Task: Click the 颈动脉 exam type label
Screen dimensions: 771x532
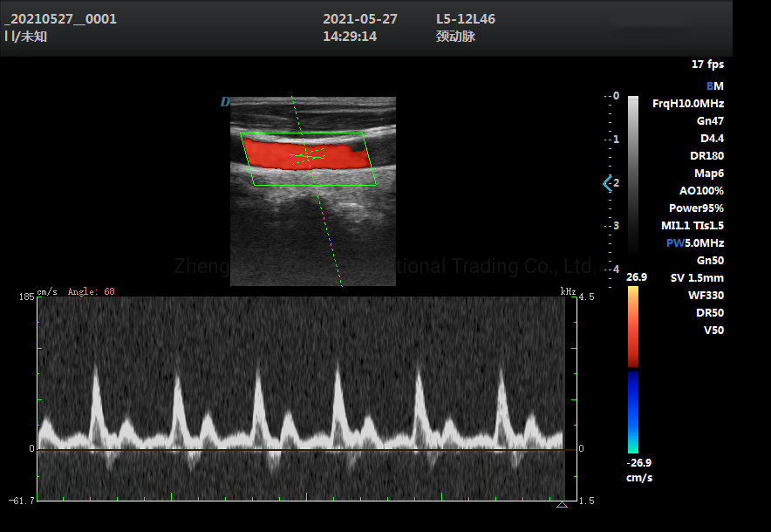Action: point(455,37)
